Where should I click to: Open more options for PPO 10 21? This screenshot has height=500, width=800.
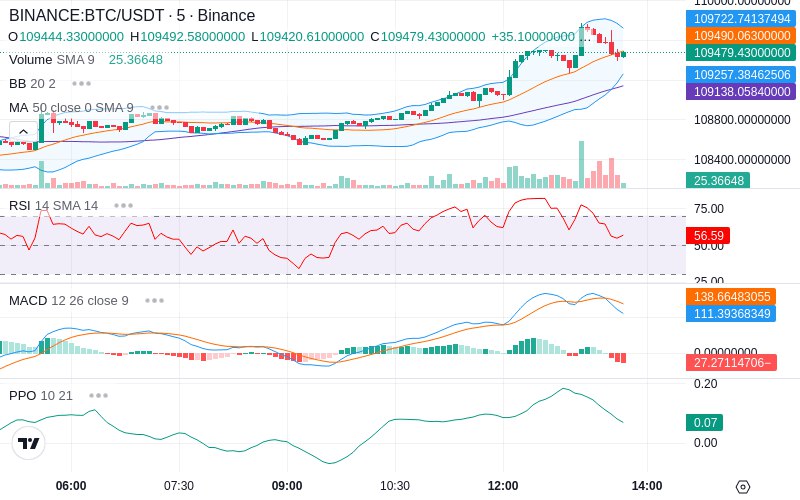[98, 395]
